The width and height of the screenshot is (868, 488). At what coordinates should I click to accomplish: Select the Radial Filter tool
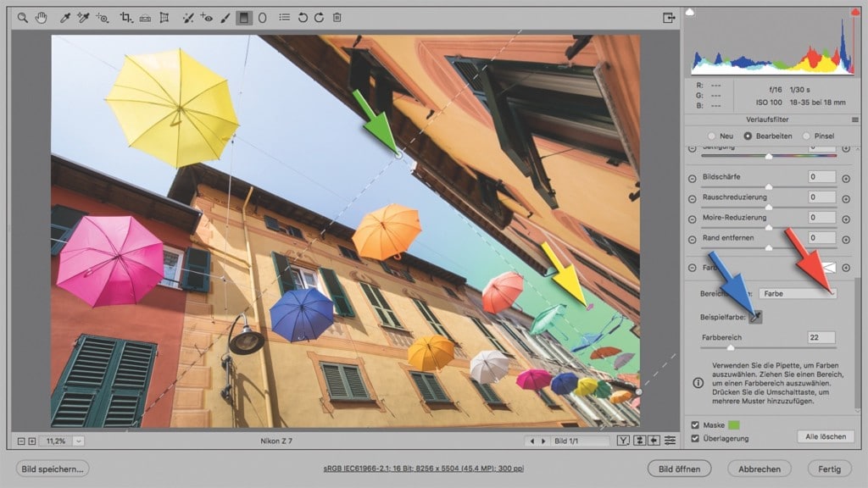point(263,18)
